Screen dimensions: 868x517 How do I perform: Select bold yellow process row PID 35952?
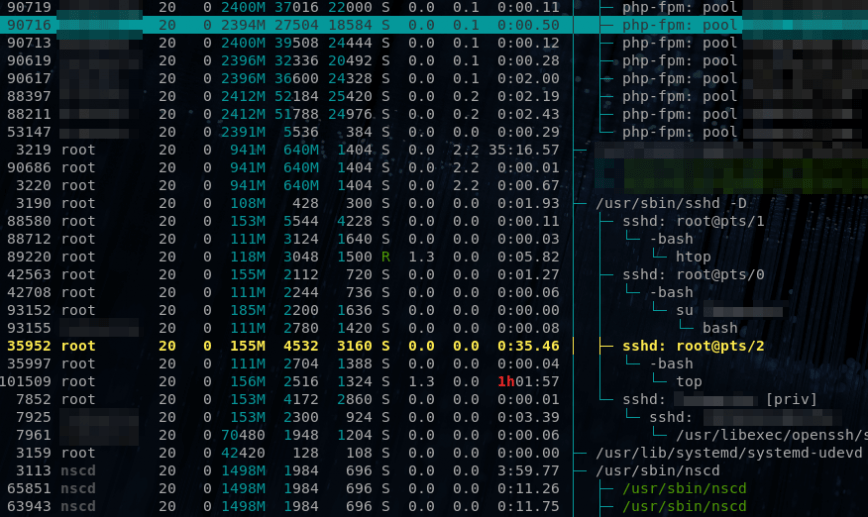434,346
